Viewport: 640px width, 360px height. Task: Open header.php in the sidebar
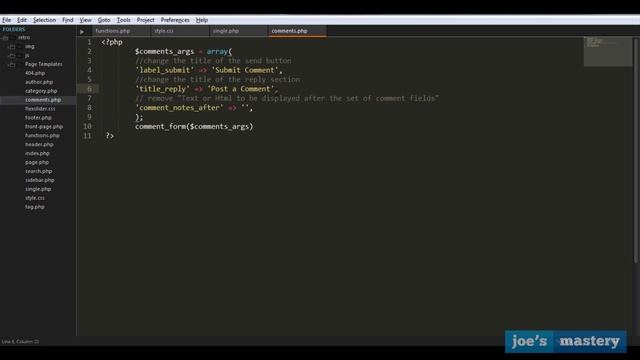[x=39, y=144]
